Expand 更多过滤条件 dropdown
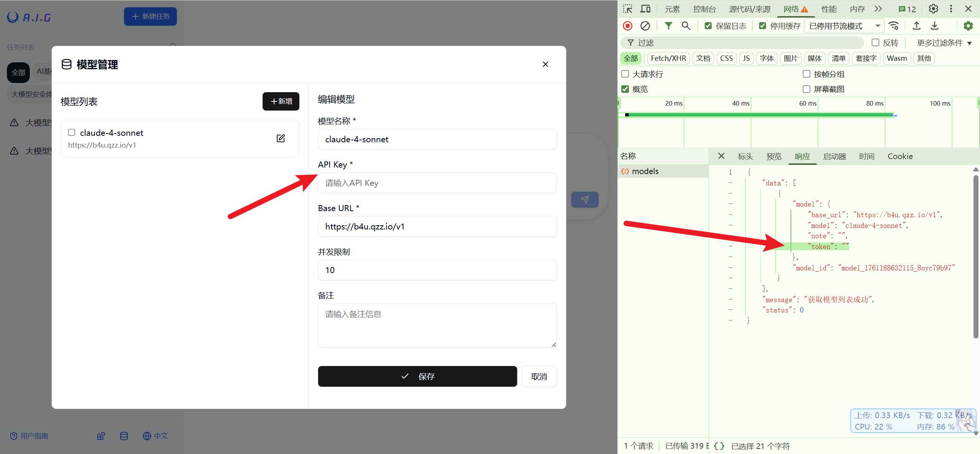 tap(944, 43)
